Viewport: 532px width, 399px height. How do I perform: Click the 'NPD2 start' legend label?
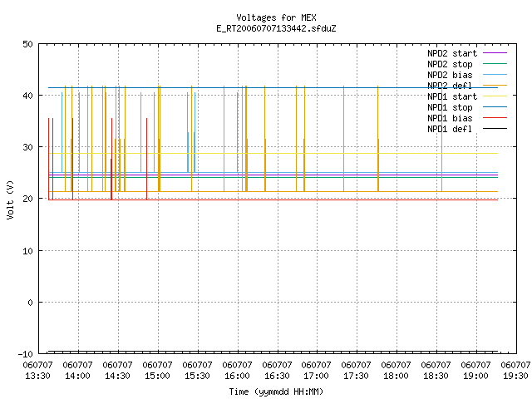click(x=452, y=53)
